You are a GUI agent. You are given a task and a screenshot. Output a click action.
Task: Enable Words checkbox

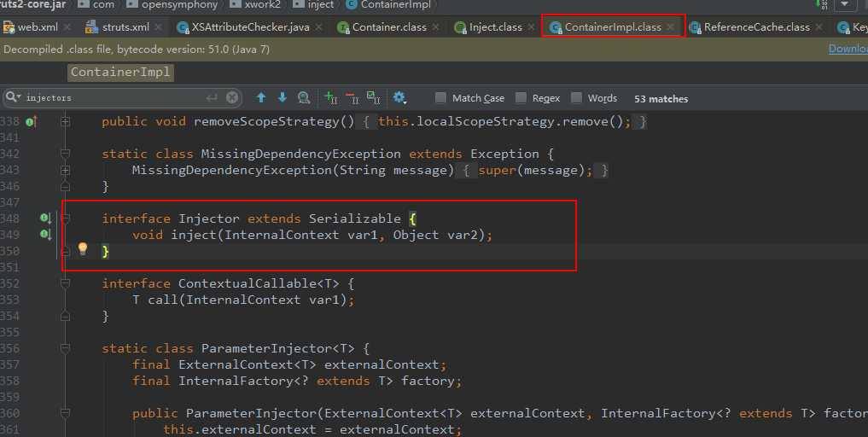pos(576,98)
